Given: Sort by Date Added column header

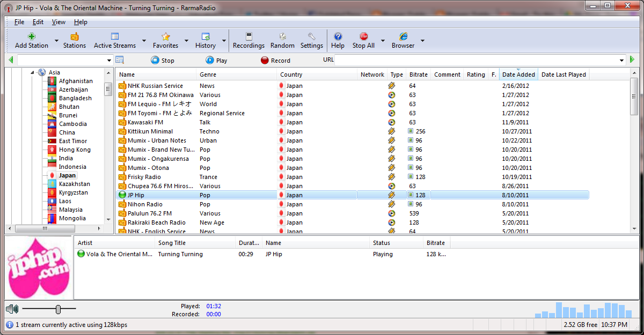Looking at the screenshot, I should [x=519, y=75].
